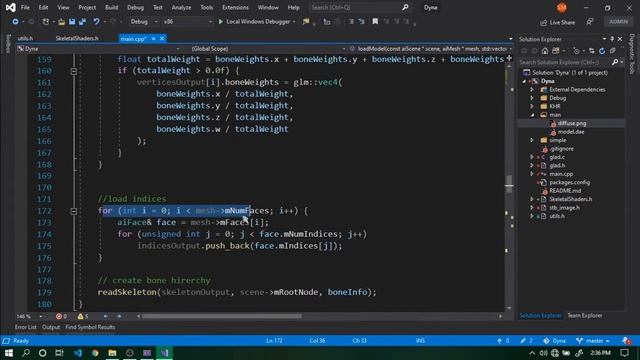Screen dimensions: 640x360
Task: Open the debugger target dropdown arrow
Action: (x=294, y=22)
